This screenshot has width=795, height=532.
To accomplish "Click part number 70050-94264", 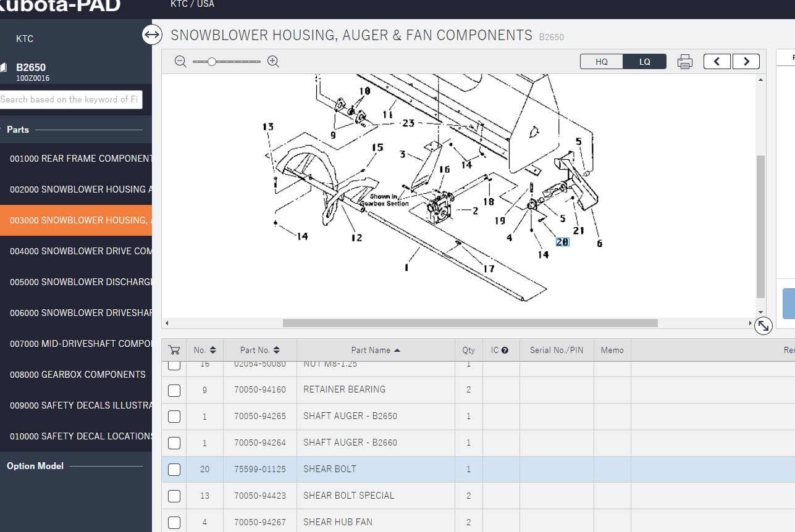I will pos(260,443).
